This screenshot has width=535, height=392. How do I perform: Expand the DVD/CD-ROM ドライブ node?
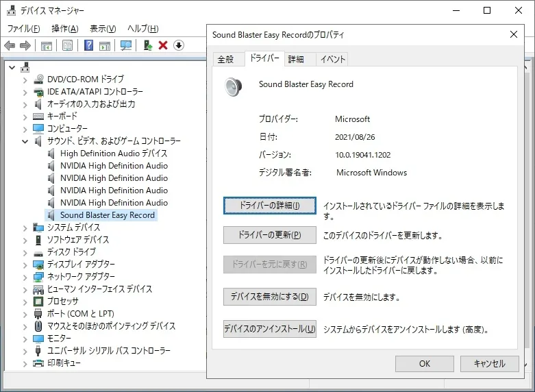click(x=25, y=81)
